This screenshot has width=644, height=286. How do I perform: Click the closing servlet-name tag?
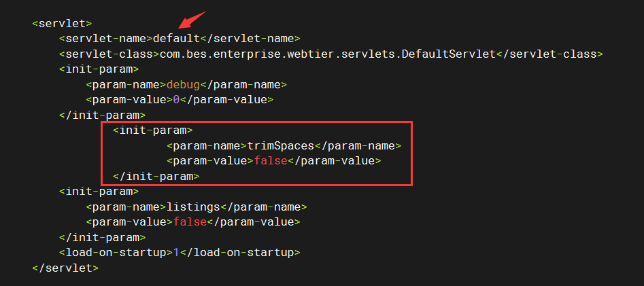click(x=250, y=39)
